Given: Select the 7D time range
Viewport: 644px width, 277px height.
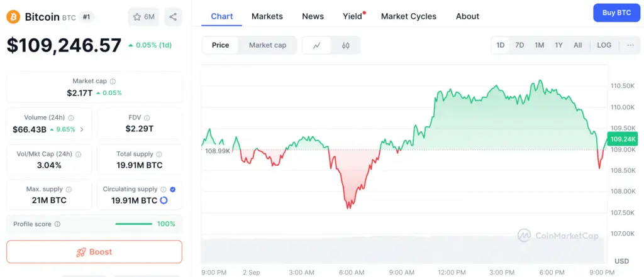Looking at the screenshot, I should (519, 45).
